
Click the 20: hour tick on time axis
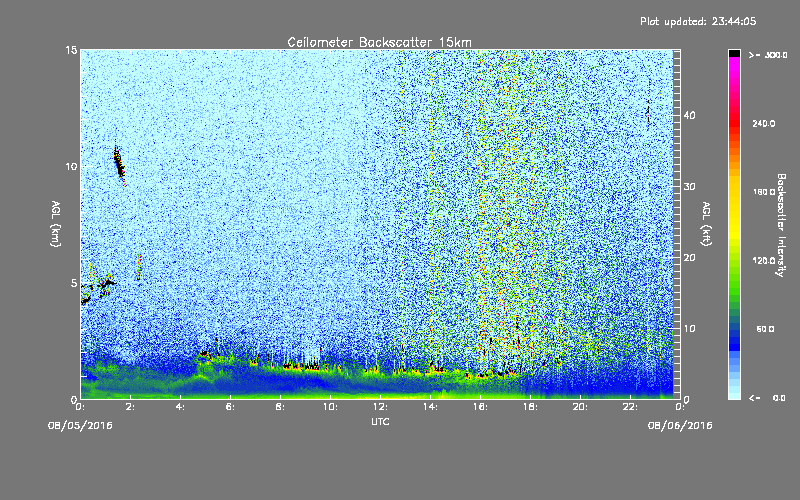coord(580,407)
